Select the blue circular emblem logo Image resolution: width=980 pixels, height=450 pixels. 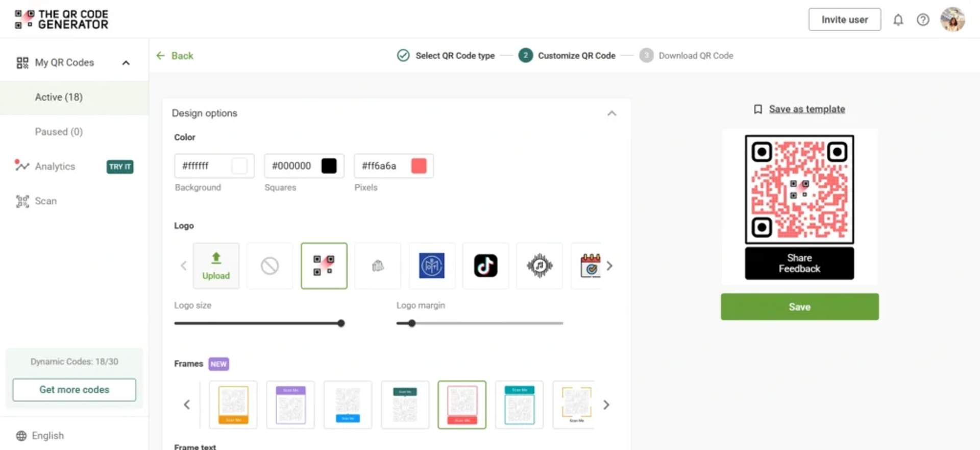[432, 266]
